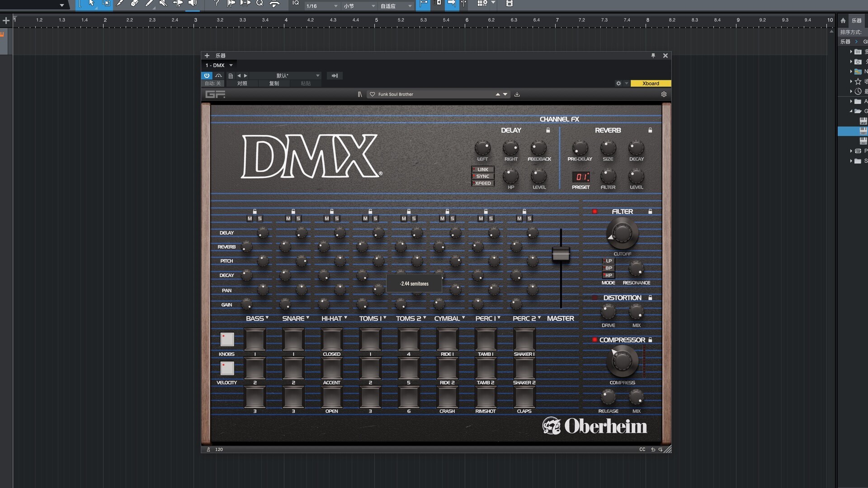Click the 对照 compare button
Viewport: 868px width, 488px height.
coord(242,84)
